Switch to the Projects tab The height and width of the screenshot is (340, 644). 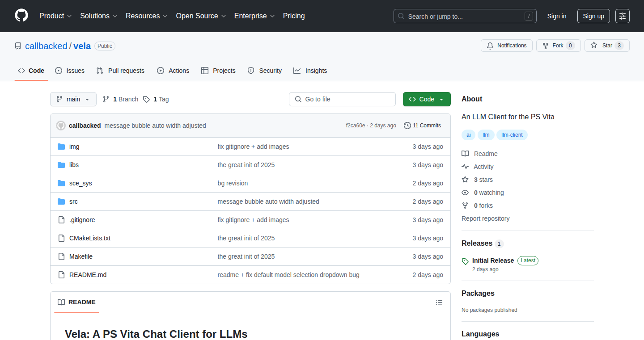[218, 71]
